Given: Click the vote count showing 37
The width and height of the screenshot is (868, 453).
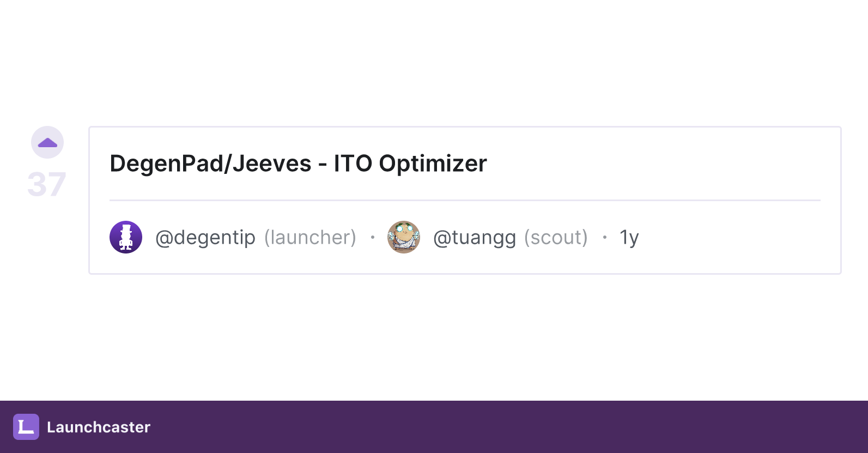Looking at the screenshot, I should [47, 184].
